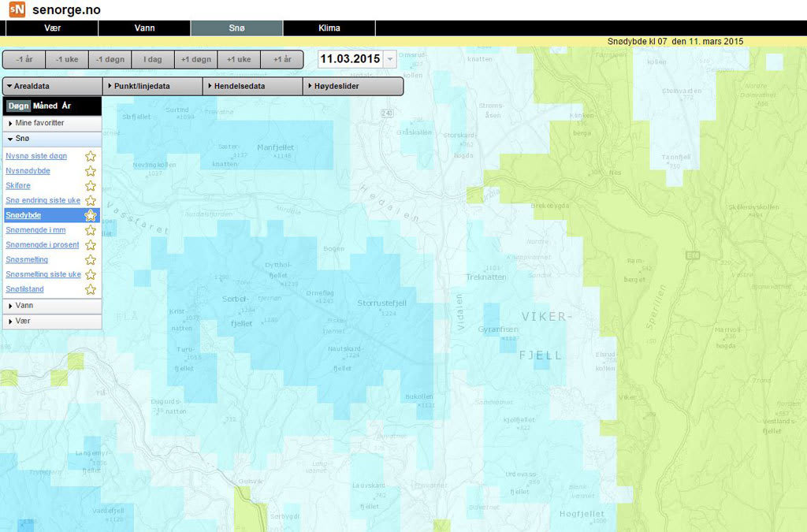Star the Skiføre layer as favorite
This screenshot has width=807, height=532.
click(x=91, y=186)
